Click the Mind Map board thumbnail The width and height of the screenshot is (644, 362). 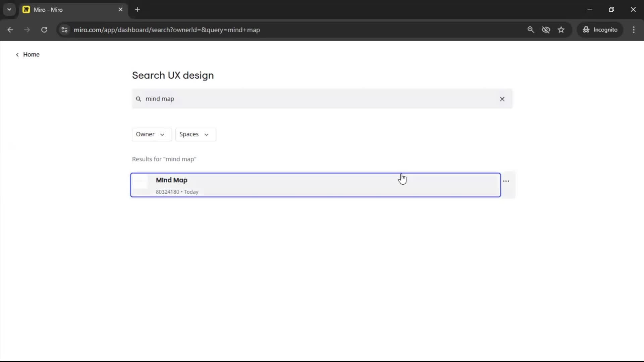pos(141,182)
